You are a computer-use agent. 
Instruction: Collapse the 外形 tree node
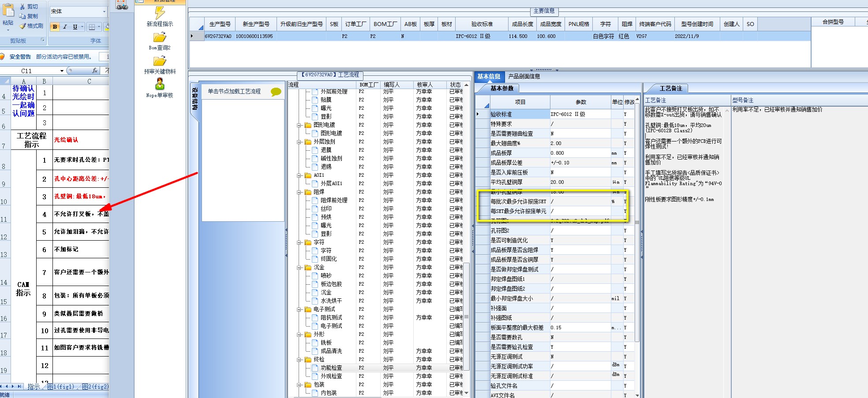299,335
